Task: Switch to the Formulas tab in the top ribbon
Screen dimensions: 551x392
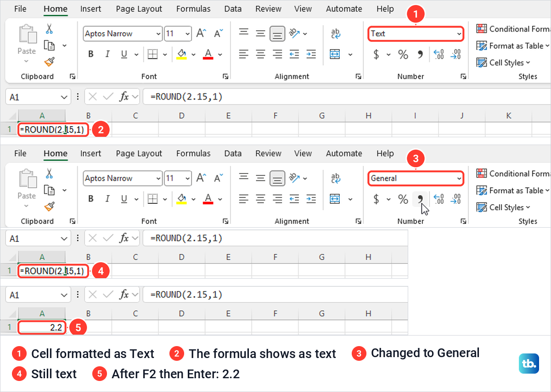Action: click(193, 9)
